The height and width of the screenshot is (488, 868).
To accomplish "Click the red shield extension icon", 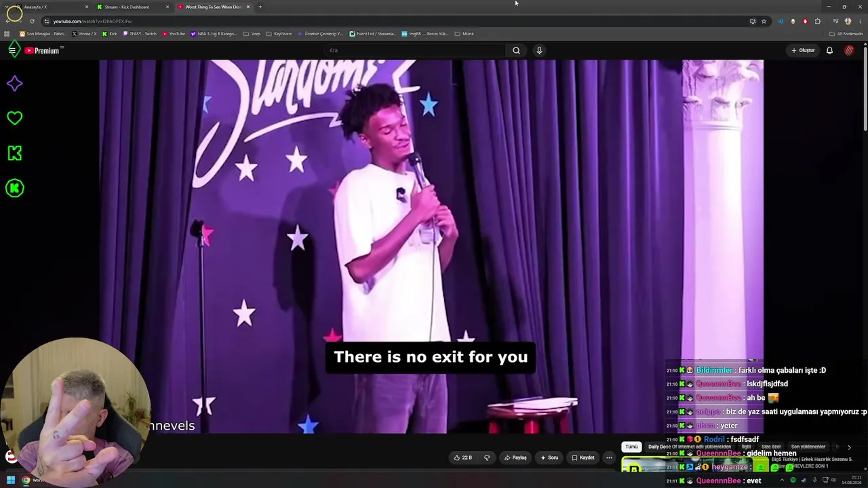I will (806, 21).
